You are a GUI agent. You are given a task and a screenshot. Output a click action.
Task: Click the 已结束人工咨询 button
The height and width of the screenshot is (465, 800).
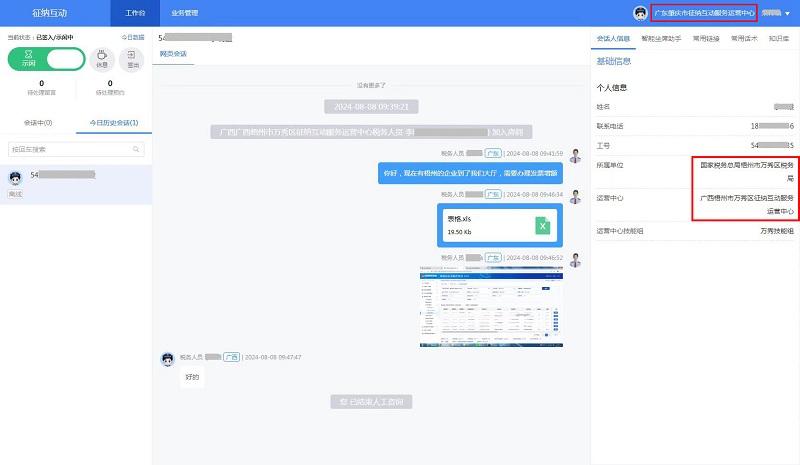(371, 401)
